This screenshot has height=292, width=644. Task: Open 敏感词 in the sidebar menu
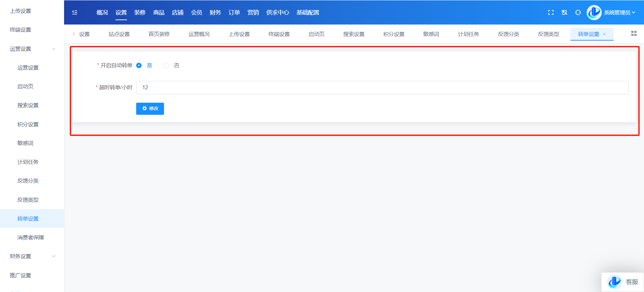pyautogui.click(x=25, y=143)
